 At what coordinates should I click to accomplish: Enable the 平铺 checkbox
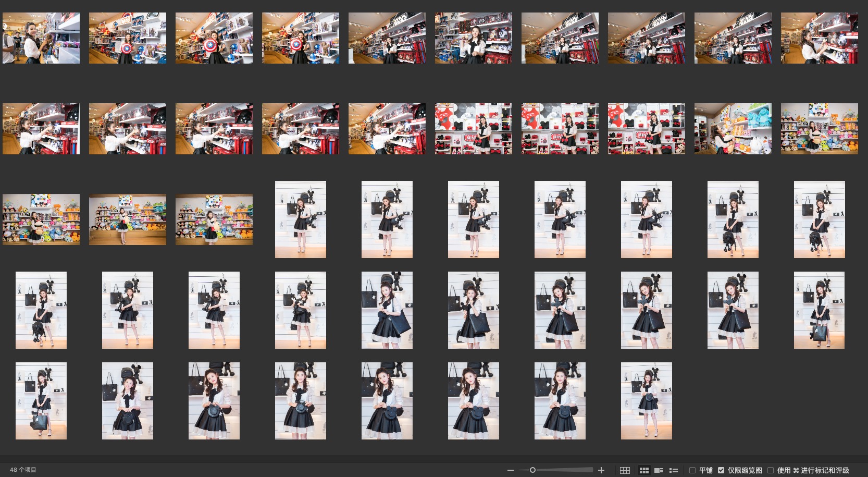pyautogui.click(x=692, y=470)
